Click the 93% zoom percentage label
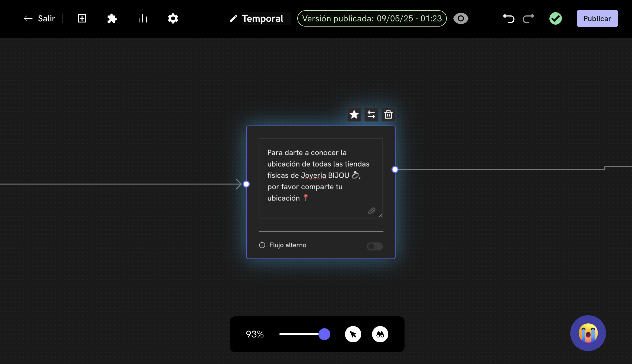Image resolution: width=632 pixels, height=364 pixels. [x=255, y=334]
